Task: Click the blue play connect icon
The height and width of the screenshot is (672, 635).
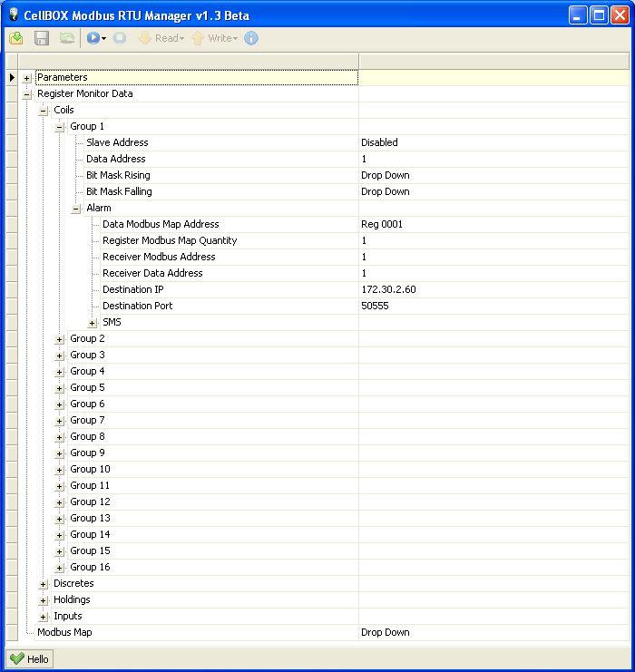Action: pos(93,38)
